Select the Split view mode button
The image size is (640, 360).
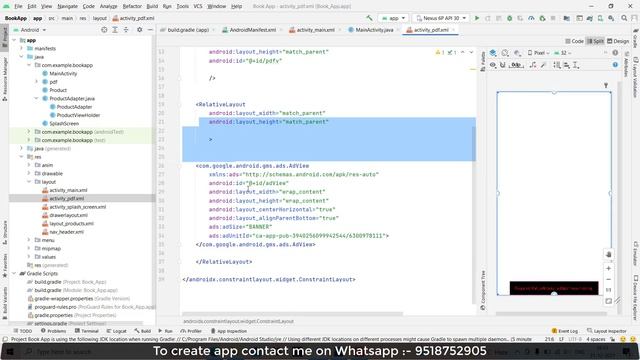click(x=596, y=41)
